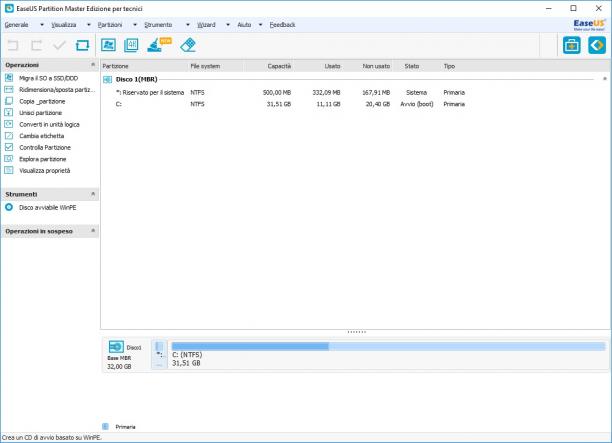Screen dimensions: 612x443
Task: Open the dropdown arrow next to Visualizza
Action: (89, 25)
